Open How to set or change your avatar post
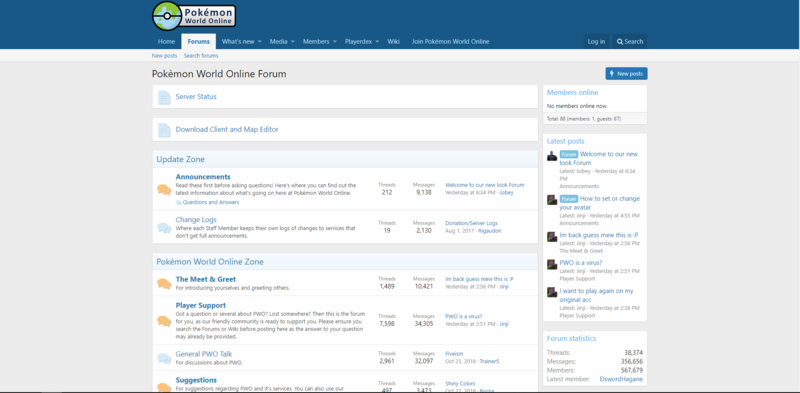This screenshot has height=393, width=800. pyautogui.click(x=599, y=203)
